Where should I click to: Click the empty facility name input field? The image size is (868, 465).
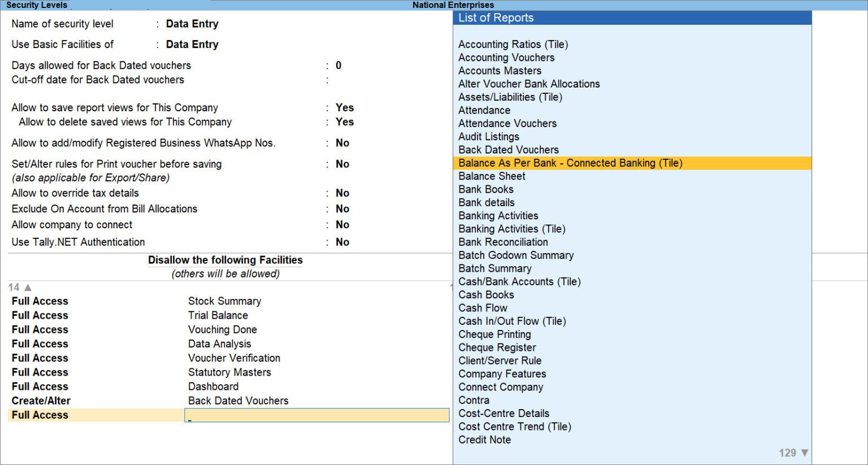point(316,415)
